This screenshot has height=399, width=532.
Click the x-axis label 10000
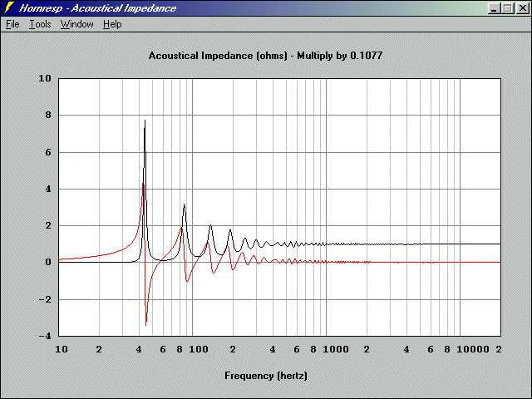pyautogui.click(x=472, y=349)
